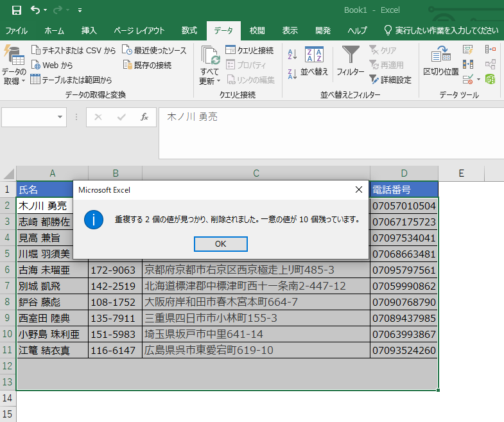Screen dimensions: 504x422
Task: Click the クリア filter button
Action: point(383,50)
